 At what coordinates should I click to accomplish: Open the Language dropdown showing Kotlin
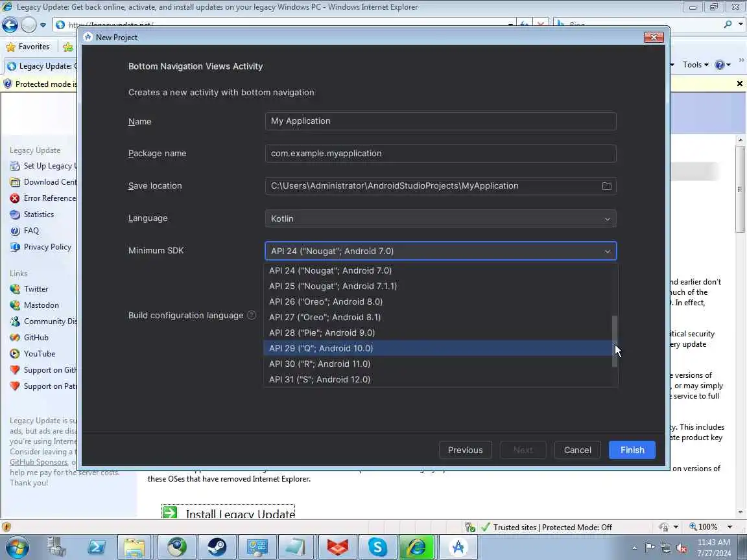(x=441, y=218)
